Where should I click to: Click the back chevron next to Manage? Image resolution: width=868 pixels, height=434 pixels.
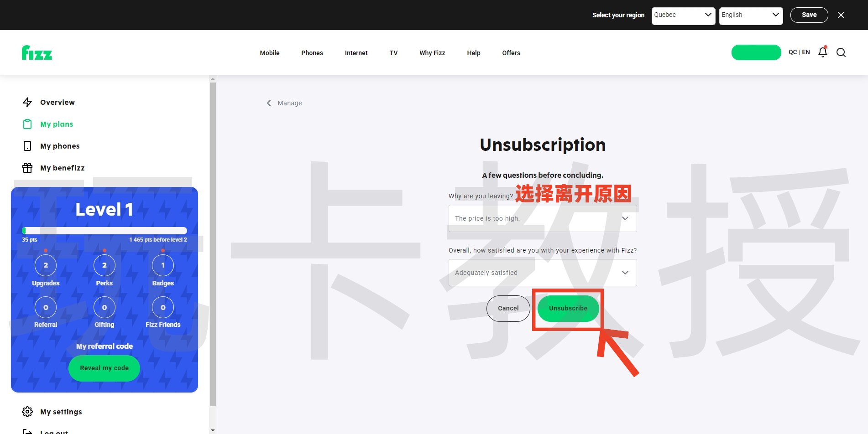(x=269, y=103)
